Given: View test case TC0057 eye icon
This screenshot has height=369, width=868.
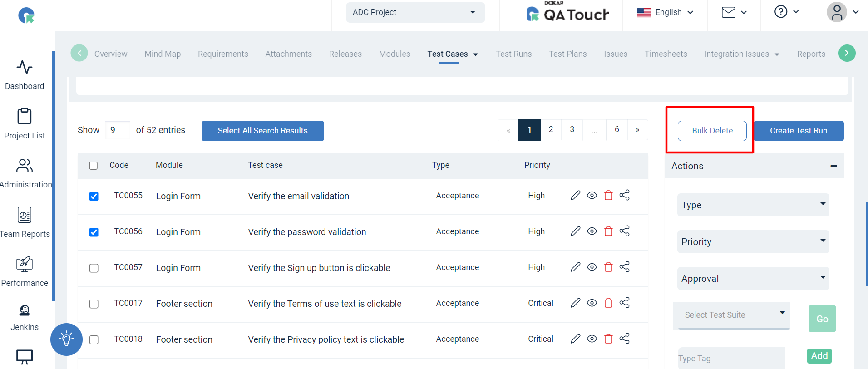Looking at the screenshot, I should pos(592,267).
